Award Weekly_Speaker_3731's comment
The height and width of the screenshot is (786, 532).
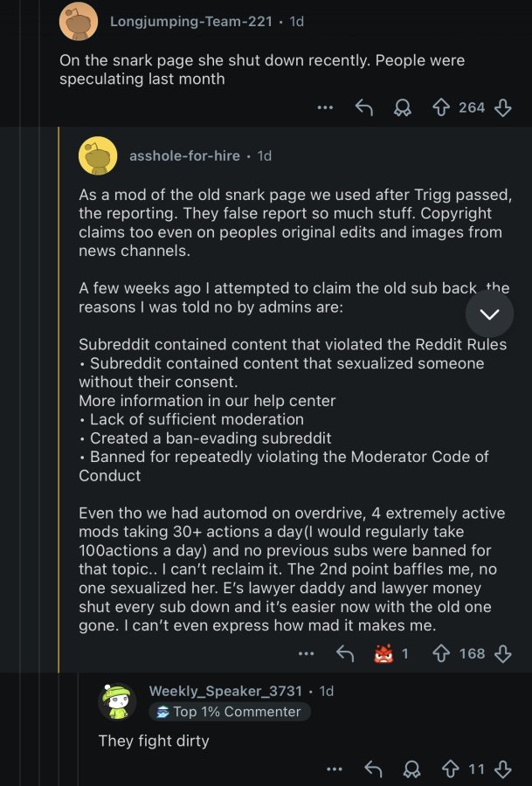(x=411, y=769)
